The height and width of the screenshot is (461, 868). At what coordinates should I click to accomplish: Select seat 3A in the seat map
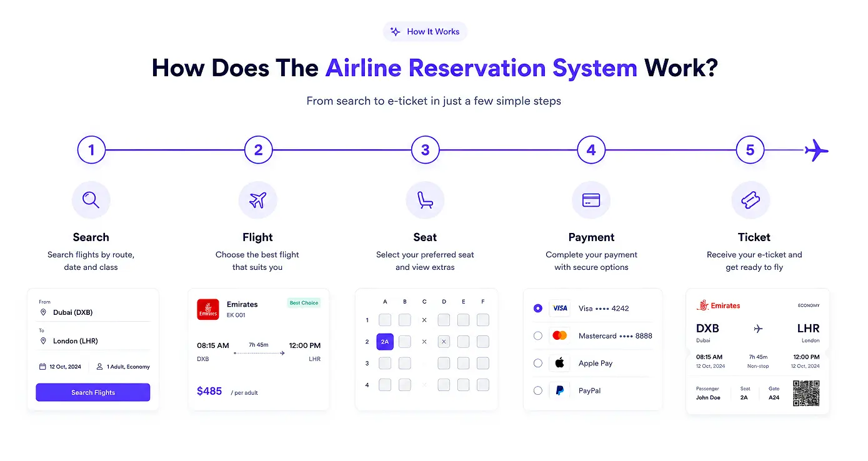pos(385,363)
